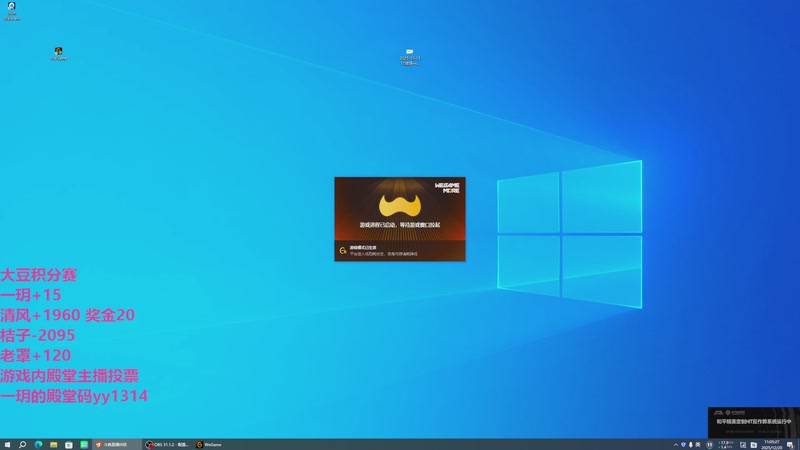Click the WeGame More logo in splash
This screenshot has height=450, width=800.
tap(447, 188)
